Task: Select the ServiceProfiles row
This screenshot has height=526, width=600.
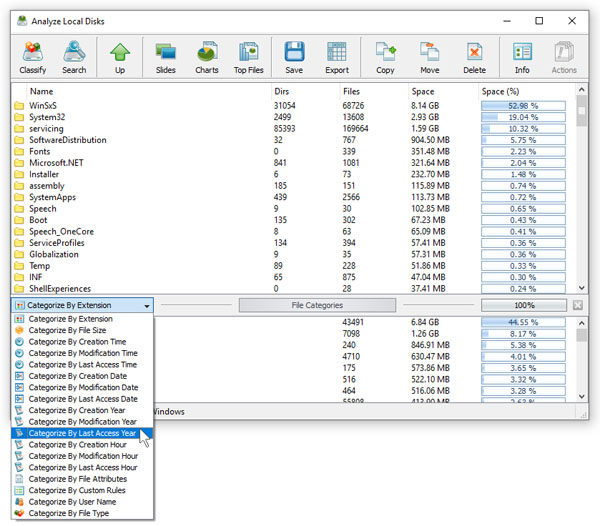Action: coord(293,243)
